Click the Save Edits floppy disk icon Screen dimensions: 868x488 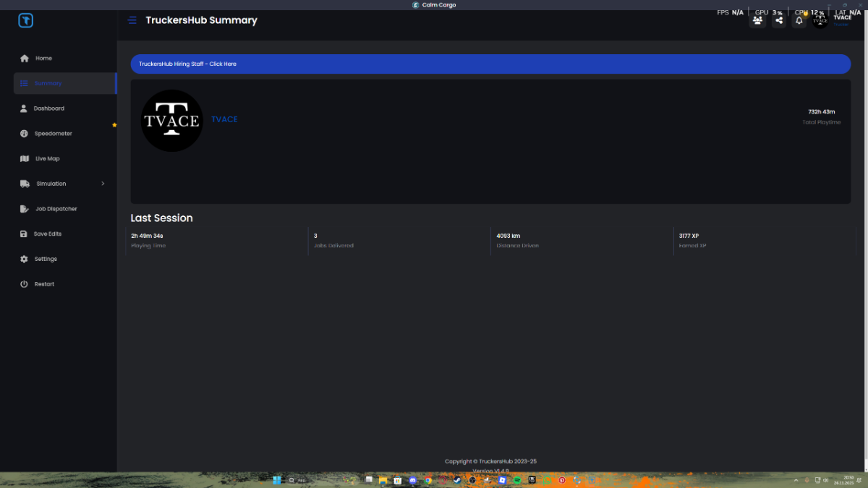(24, 234)
